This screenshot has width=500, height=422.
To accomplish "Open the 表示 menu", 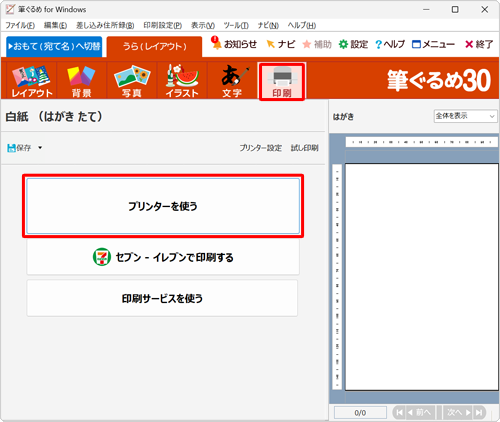I will point(203,25).
